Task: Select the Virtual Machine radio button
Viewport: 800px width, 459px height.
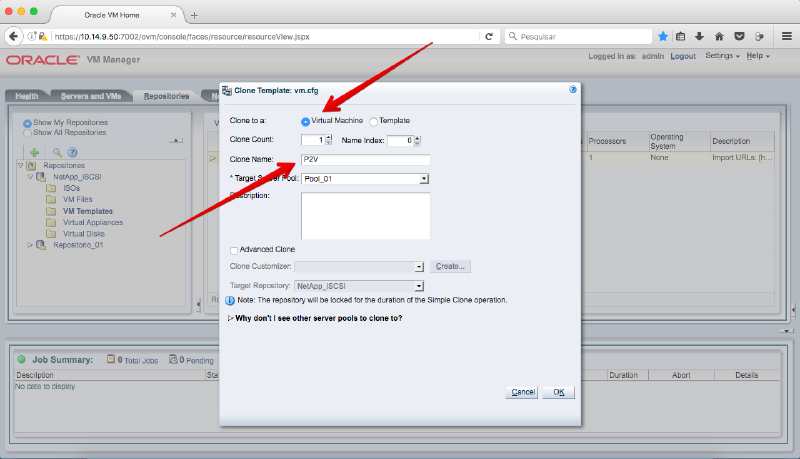Action: 305,121
